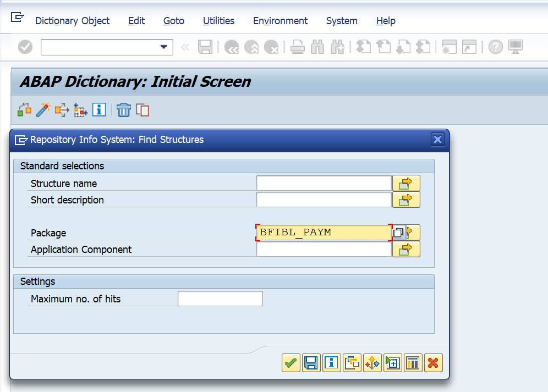548x392 pixels.
Task: Execute search with the green checkmark icon
Action: [x=291, y=363]
